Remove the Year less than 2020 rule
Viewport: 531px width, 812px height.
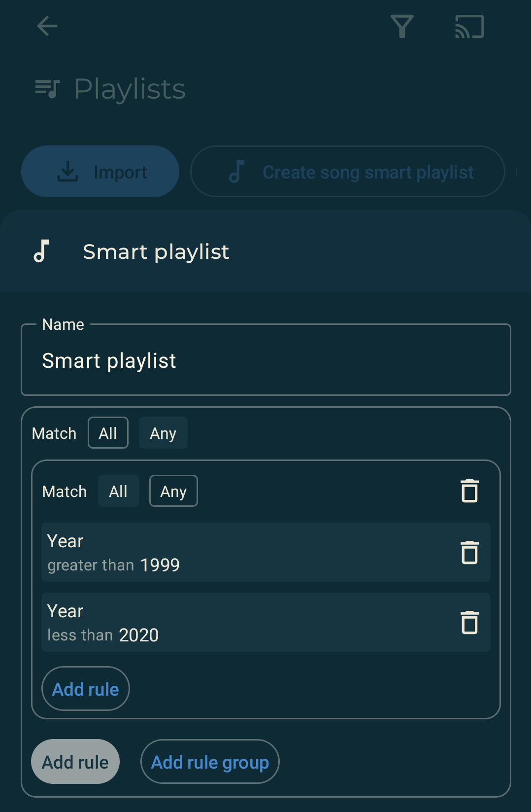469,622
